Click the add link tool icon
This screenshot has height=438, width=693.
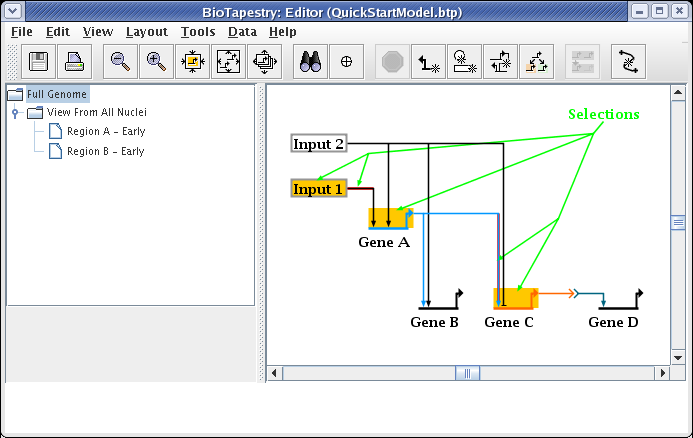[x=429, y=62]
